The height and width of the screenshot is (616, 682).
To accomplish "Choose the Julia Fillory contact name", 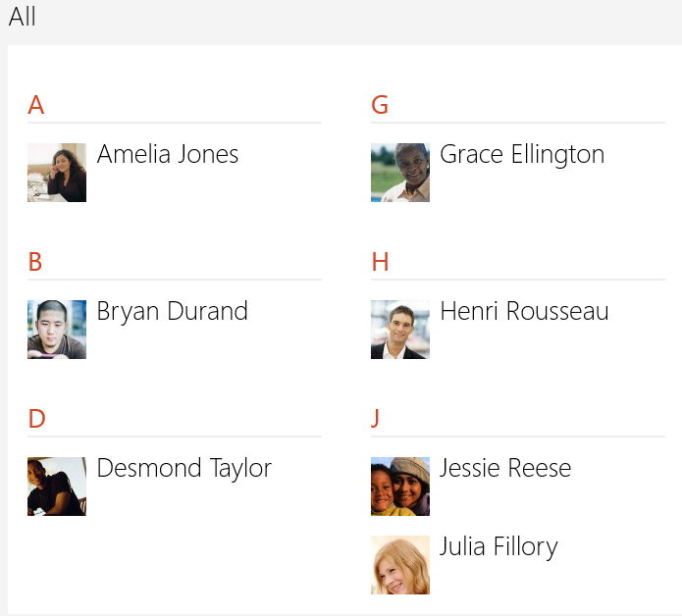I will tap(498, 547).
